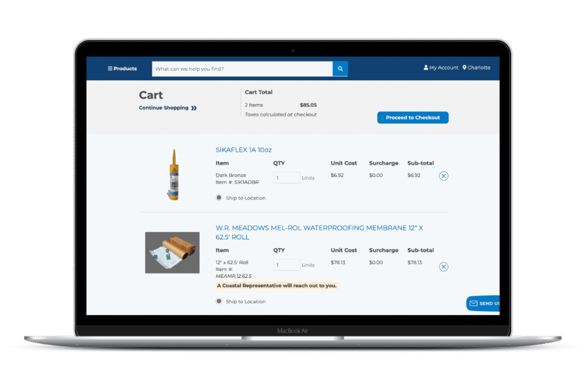Viewport: 588px width, 392px height.
Task: Click the text "Taxes calculated at checkout"
Action: coord(280,115)
